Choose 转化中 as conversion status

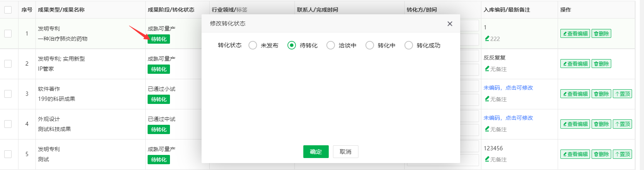(370, 45)
